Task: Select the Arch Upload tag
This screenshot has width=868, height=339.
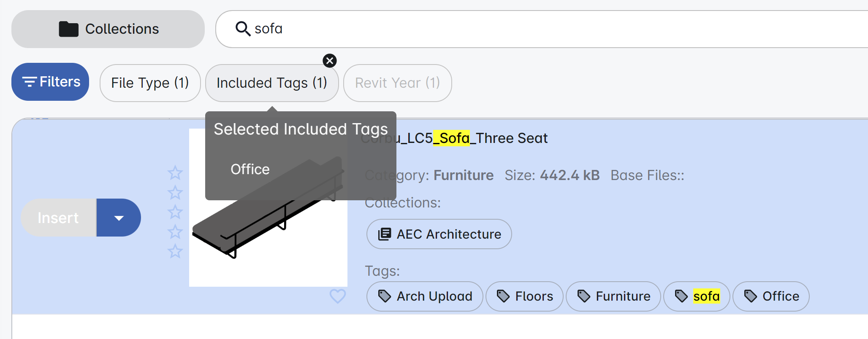Action: click(425, 296)
